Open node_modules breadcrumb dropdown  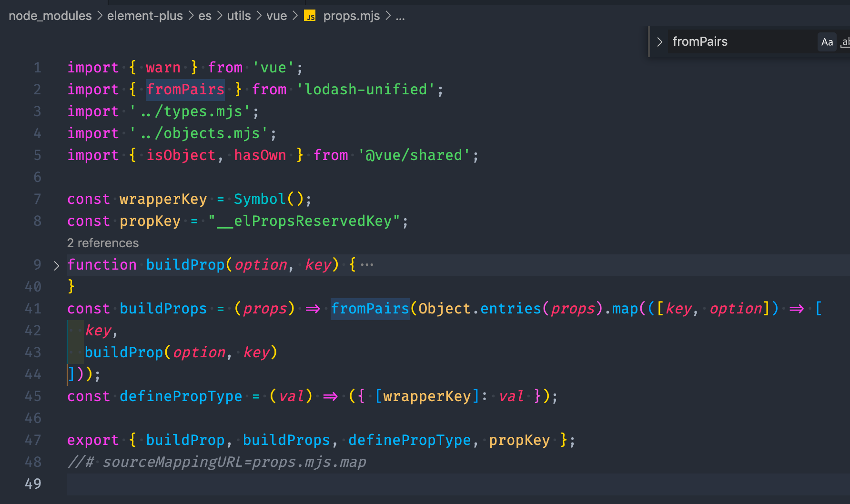(x=50, y=16)
